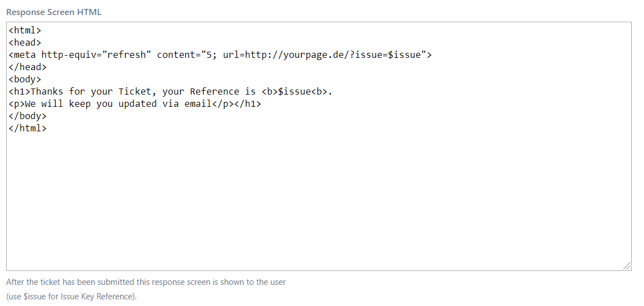
Task: Click the $issue Issue Key Reference hint
Action: point(71,297)
